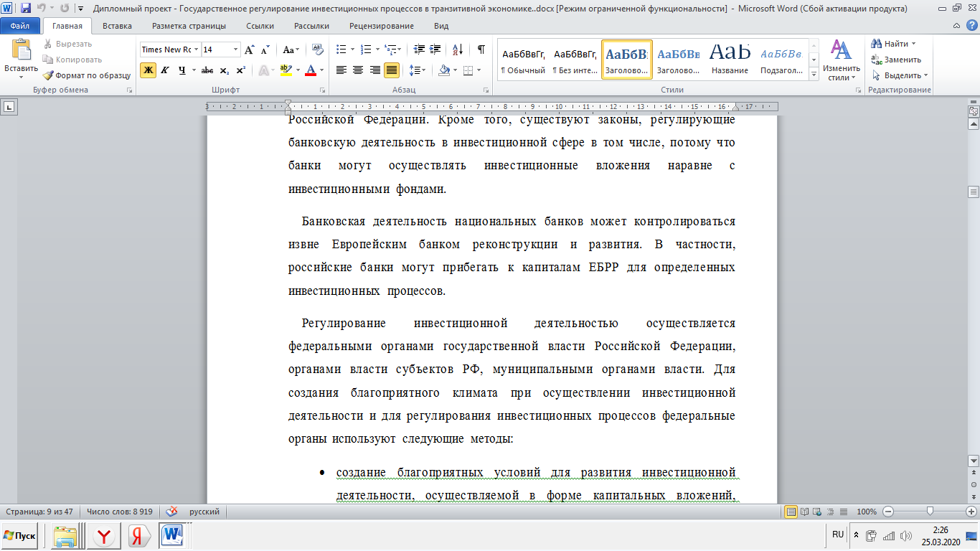
Task: Center align the paragraph text
Action: 358,70
